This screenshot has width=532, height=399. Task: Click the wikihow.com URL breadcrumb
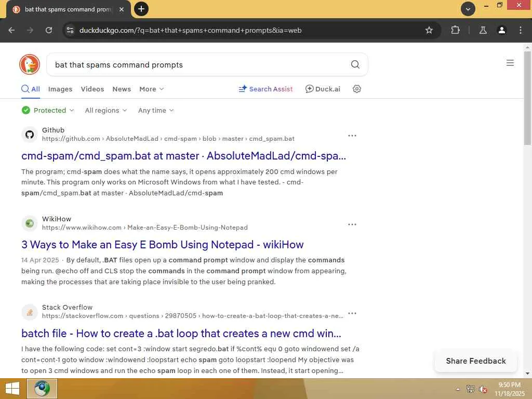pyautogui.click(x=145, y=228)
